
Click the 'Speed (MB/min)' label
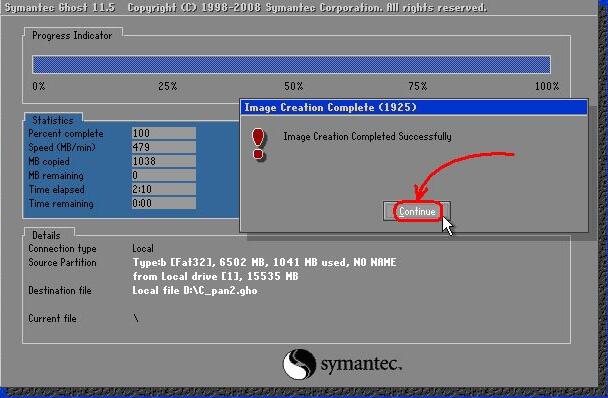[62, 147]
